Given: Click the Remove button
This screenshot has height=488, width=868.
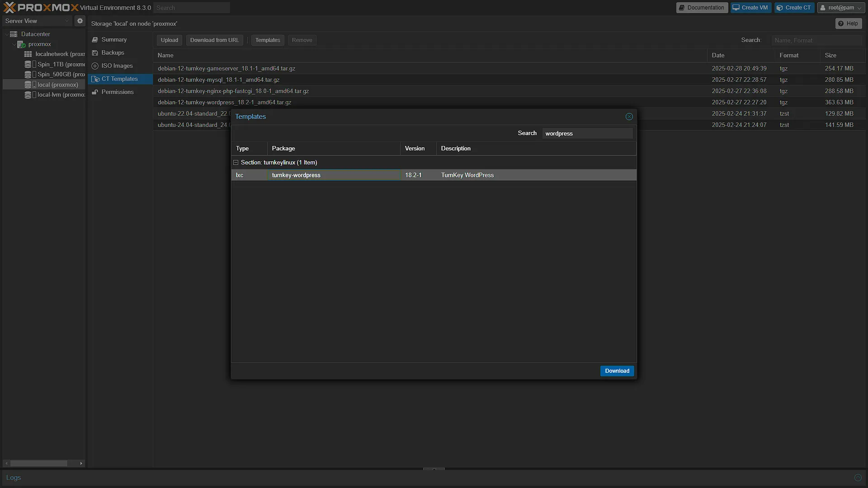Looking at the screenshot, I should pyautogui.click(x=302, y=40).
